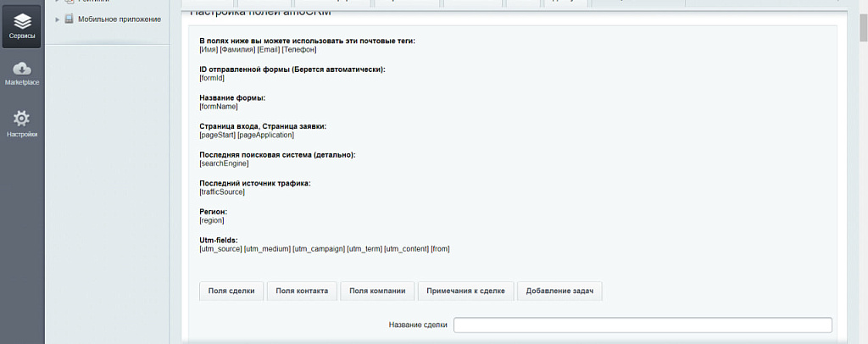Open Настройки gear icon in sidebar
This screenshot has width=868, height=344.
click(22, 123)
